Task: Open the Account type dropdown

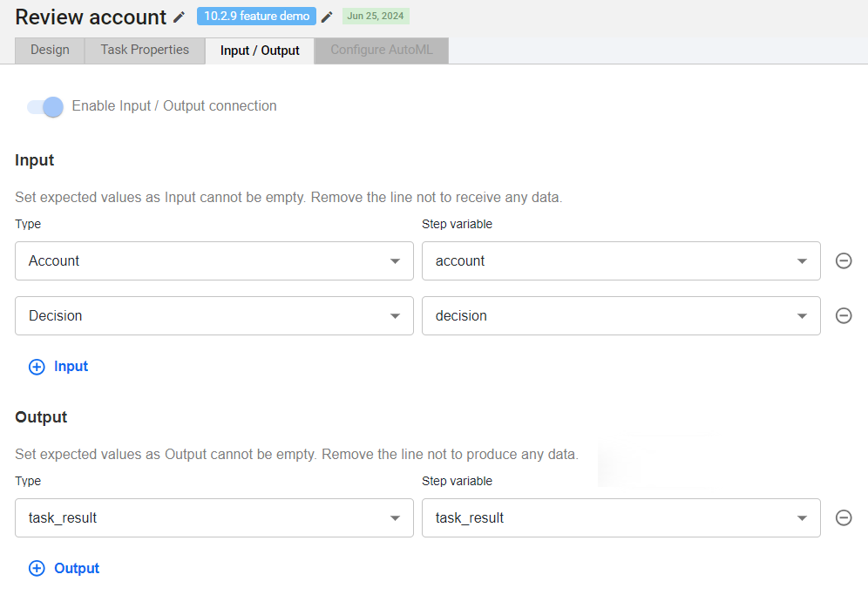Action: click(214, 260)
